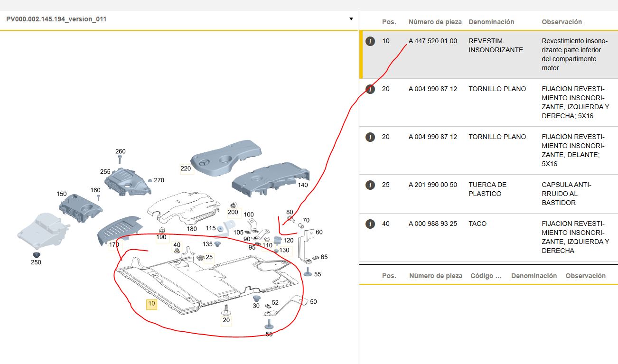Select highlighted callout 10 in diagram
618x364 pixels.
[151, 304]
